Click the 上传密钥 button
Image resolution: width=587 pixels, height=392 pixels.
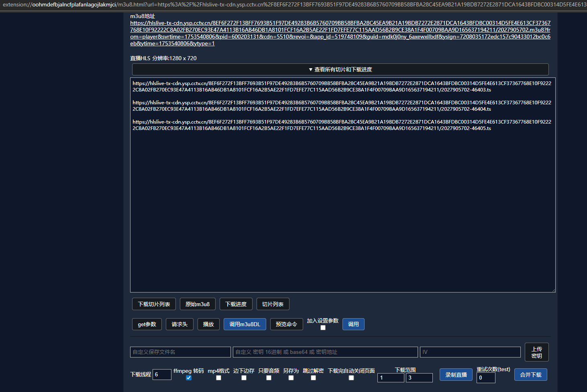536,352
